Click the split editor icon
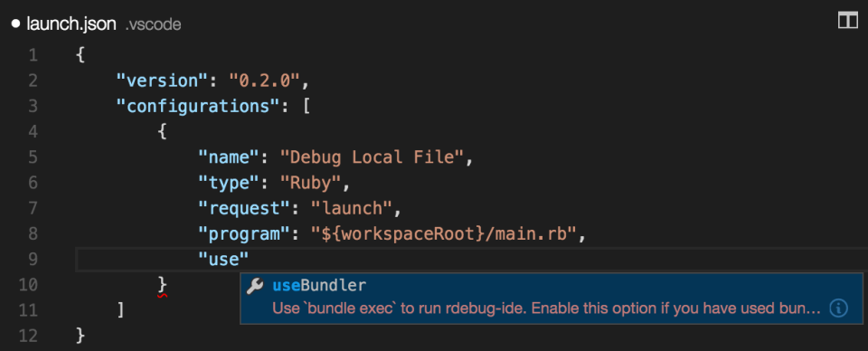The width and height of the screenshot is (868, 351). (847, 22)
